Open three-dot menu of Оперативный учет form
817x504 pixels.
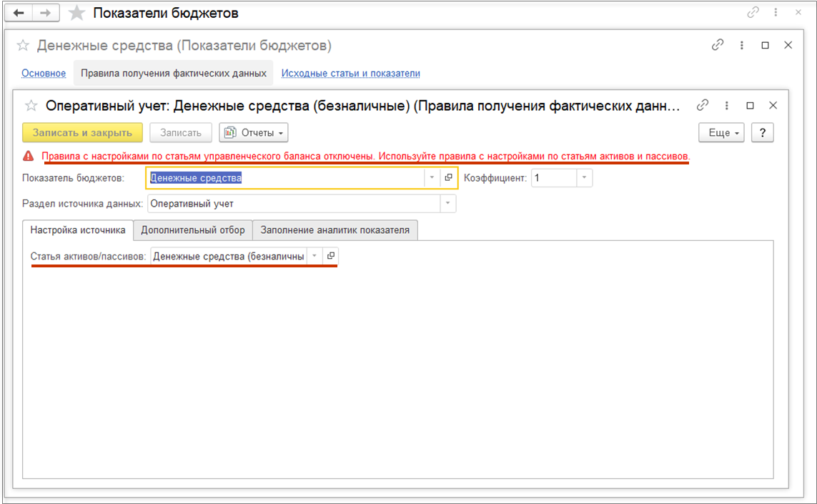726,106
